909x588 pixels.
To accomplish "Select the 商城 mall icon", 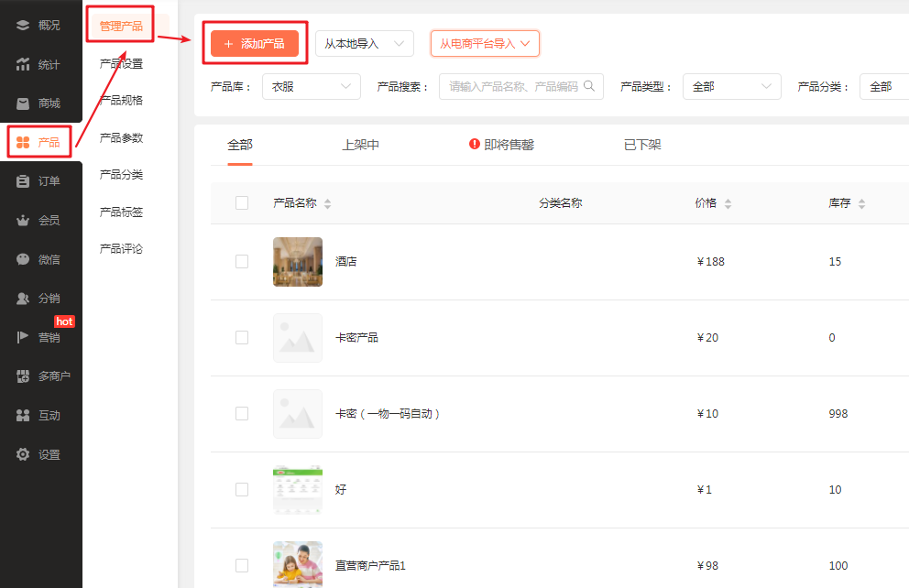I will coord(23,103).
